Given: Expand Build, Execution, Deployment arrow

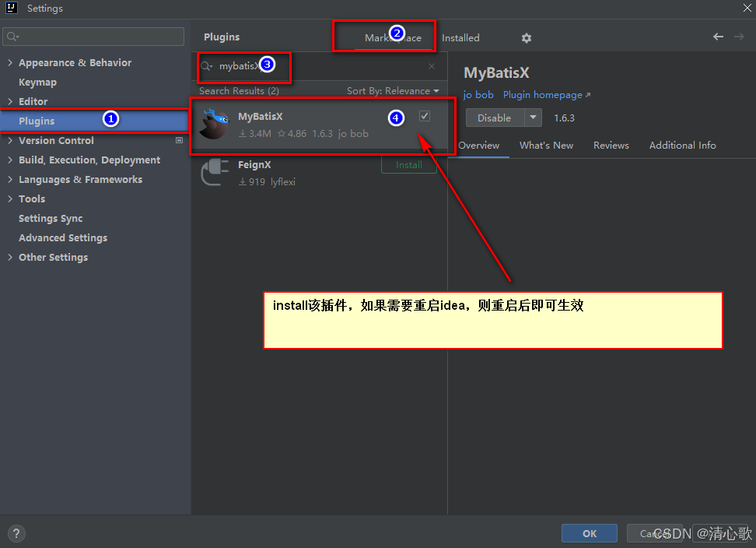Looking at the screenshot, I should click(10, 160).
